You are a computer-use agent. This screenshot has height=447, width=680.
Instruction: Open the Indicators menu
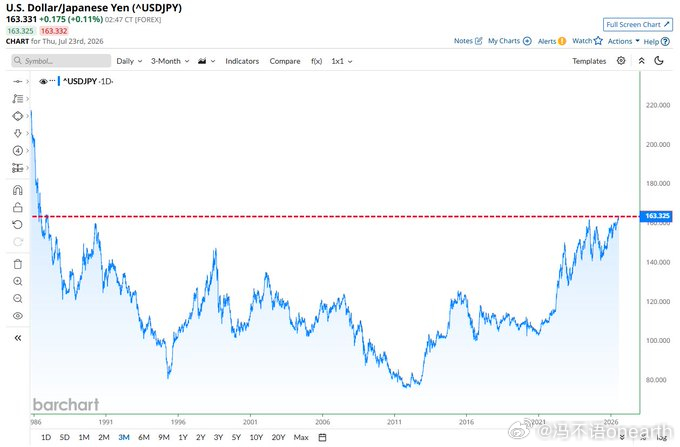242,61
